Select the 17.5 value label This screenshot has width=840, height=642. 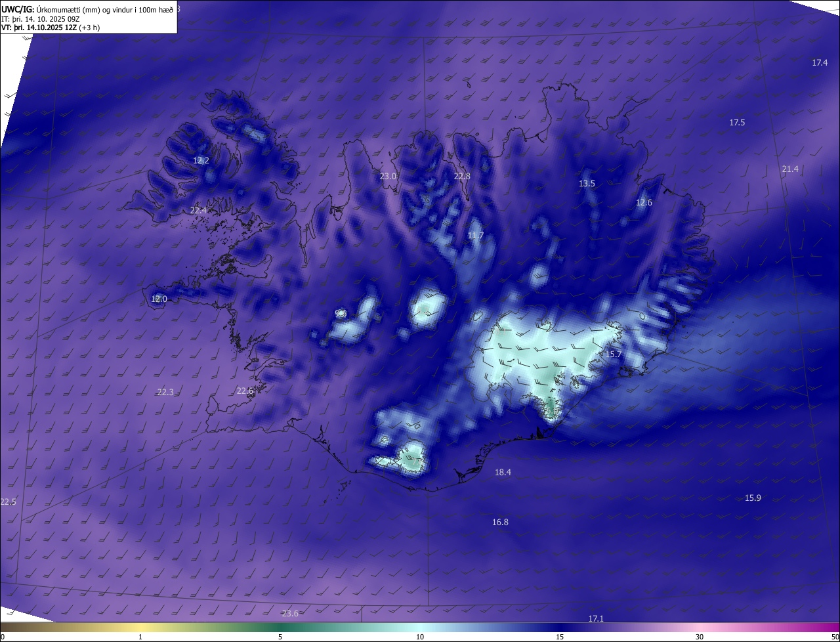coord(737,123)
